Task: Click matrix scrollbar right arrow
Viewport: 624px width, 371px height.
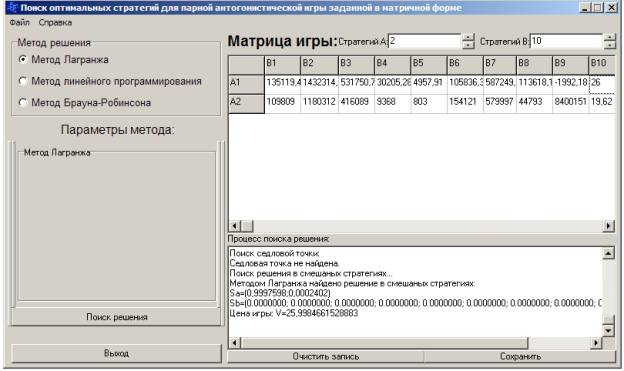Action: pyautogui.click(x=608, y=226)
